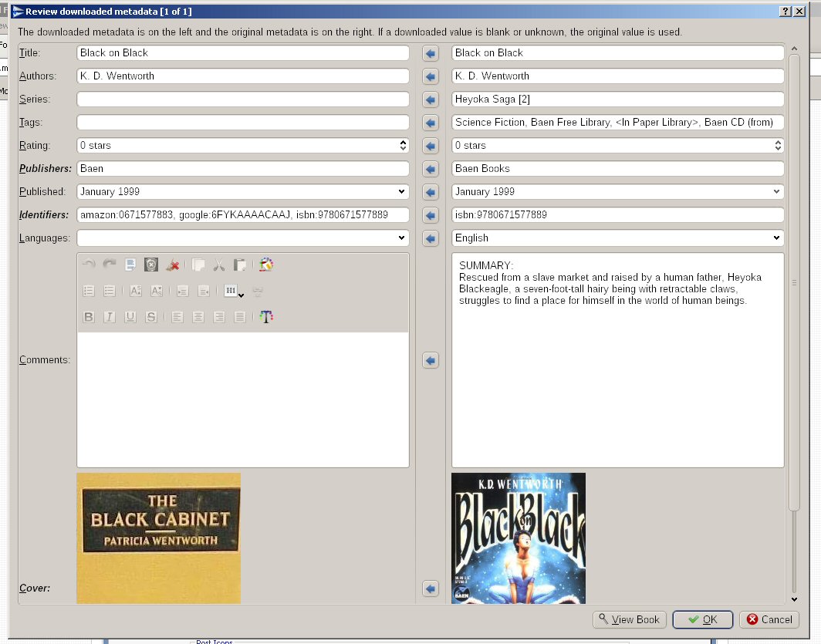This screenshot has width=821, height=644.
Task: Open the H1 heading style dropdown
Action: (234, 291)
